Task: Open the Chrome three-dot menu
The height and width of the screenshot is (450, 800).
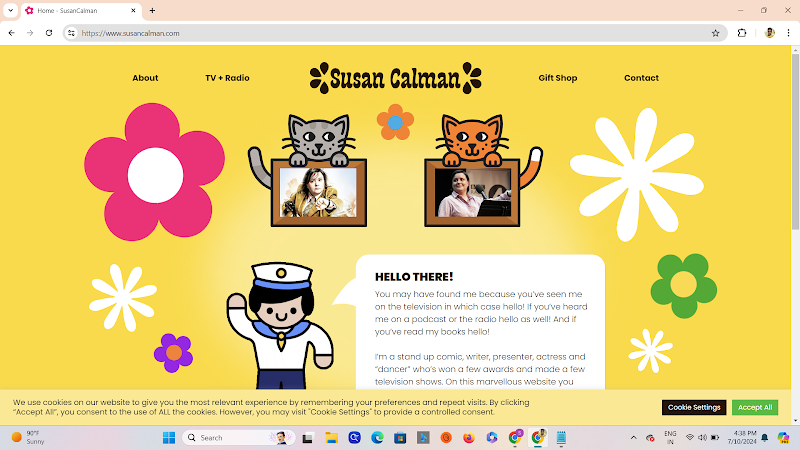Action: [x=788, y=33]
